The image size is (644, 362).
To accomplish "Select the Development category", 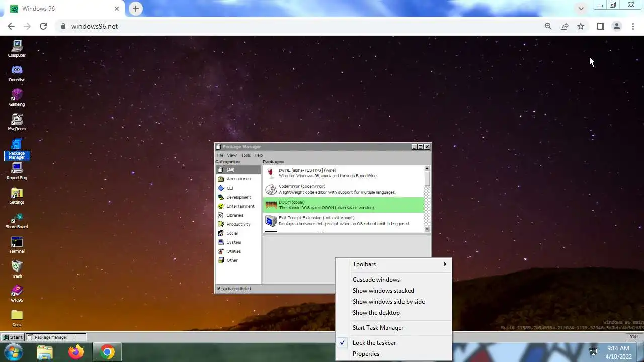I will [238, 197].
